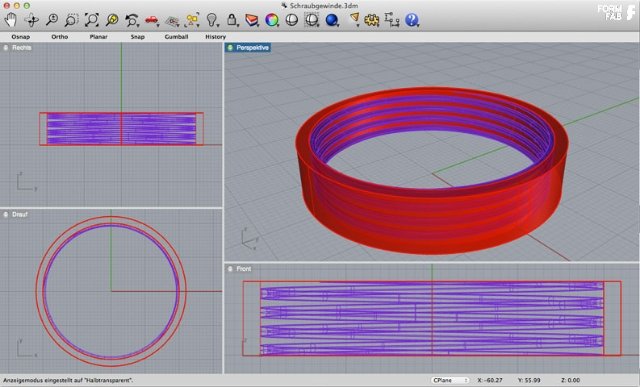Click the red car viewpoint icon
This screenshot has height=387, width=640.
[x=152, y=20]
